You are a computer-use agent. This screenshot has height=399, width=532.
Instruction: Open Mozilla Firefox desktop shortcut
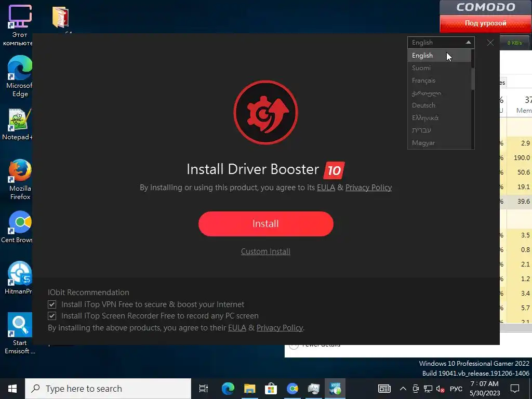(19, 179)
